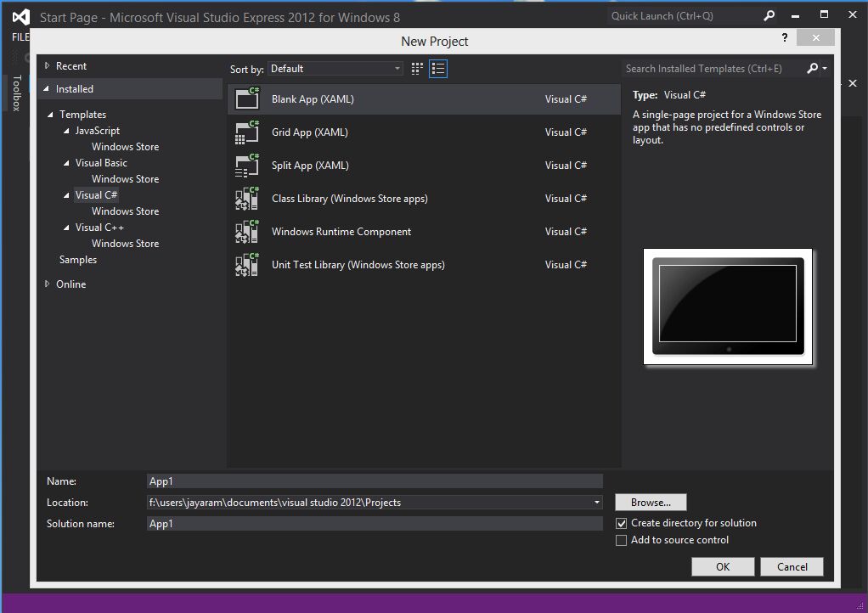868x613 pixels.
Task: Open the Toolbox side tab
Action: coord(17,93)
